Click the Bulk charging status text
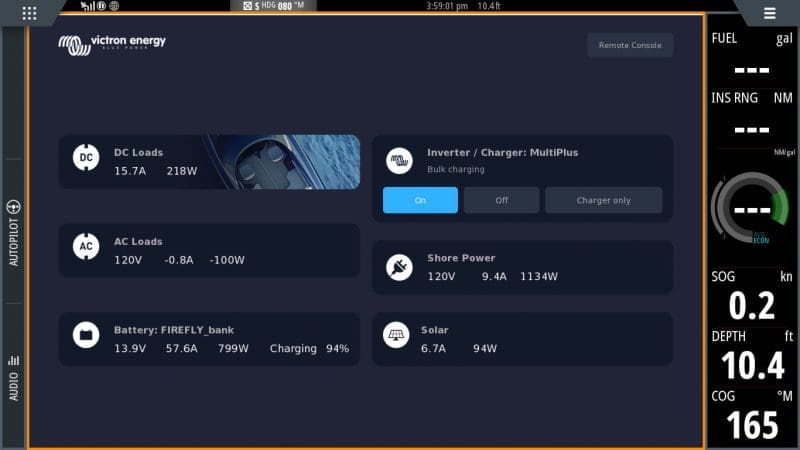Viewport: 800px width, 450px height. (456, 169)
